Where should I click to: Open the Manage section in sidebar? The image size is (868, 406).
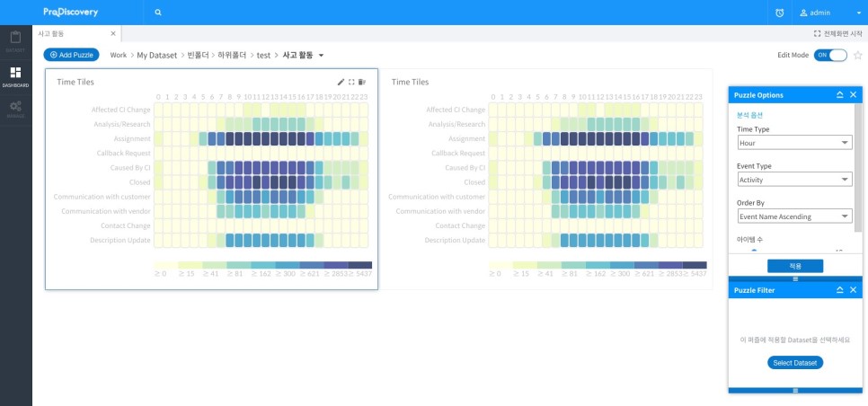15,109
